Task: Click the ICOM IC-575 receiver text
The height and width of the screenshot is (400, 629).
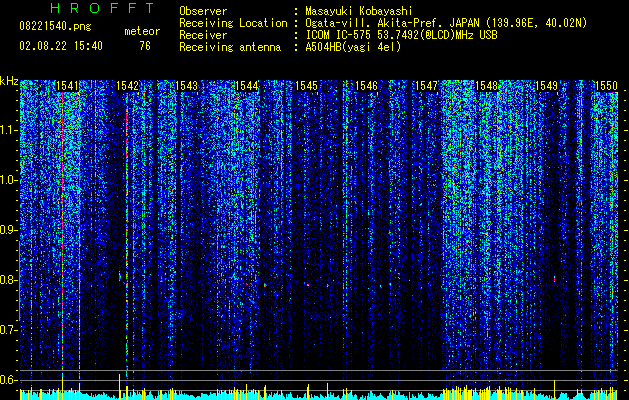Action: 401,35
